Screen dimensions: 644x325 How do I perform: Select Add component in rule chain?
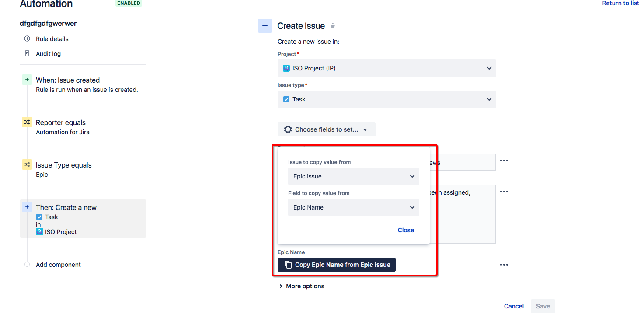pyautogui.click(x=58, y=265)
